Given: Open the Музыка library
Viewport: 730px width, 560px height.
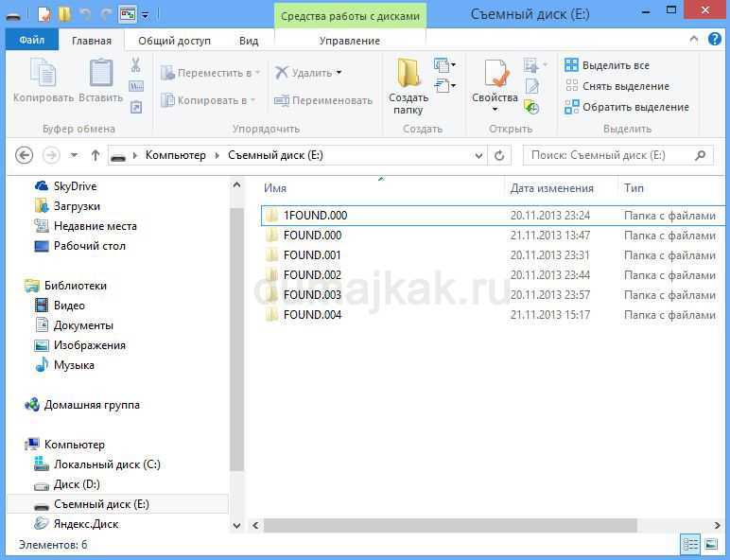Looking at the screenshot, I should click(x=64, y=365).
